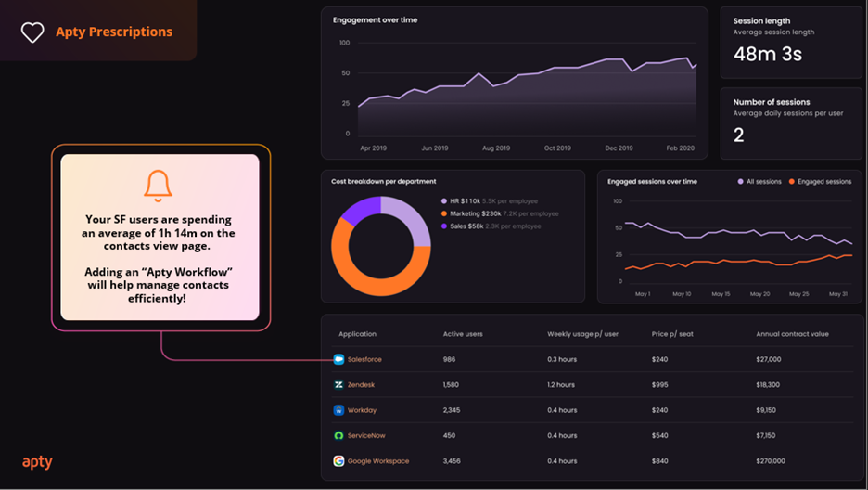Click the Salesforce cloud app icon
868x490 pixels.
click(338, 359)
